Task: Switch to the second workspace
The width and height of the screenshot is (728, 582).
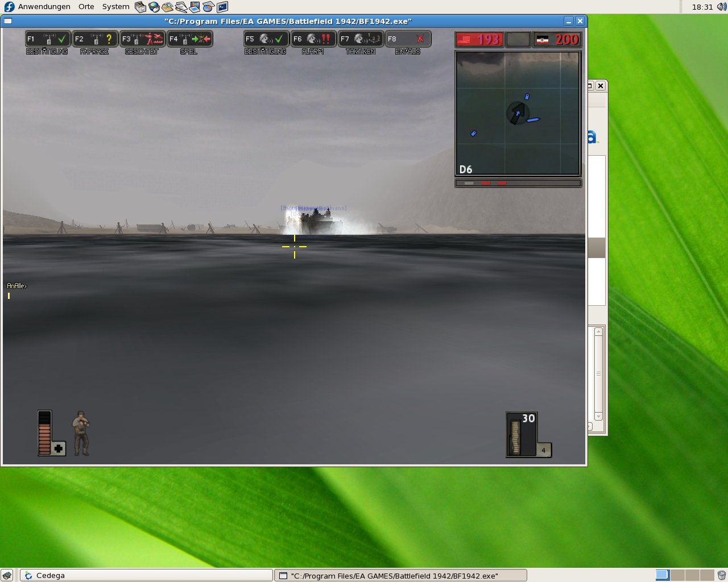Action: coord(678,575)
